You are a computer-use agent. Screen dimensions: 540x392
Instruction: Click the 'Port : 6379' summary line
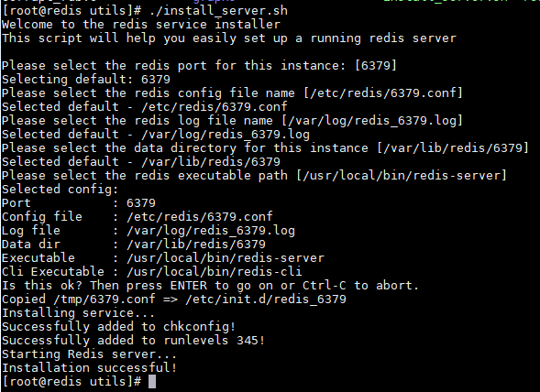tap(79, 203)
